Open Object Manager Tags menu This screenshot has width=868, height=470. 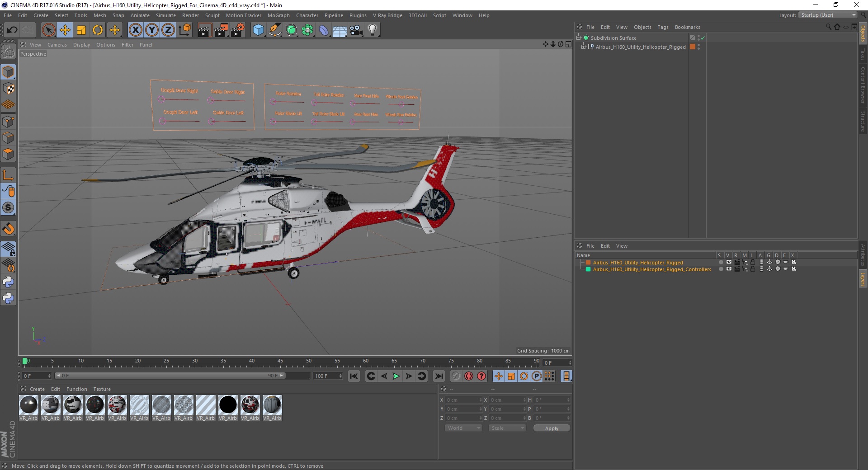(663, 27)
